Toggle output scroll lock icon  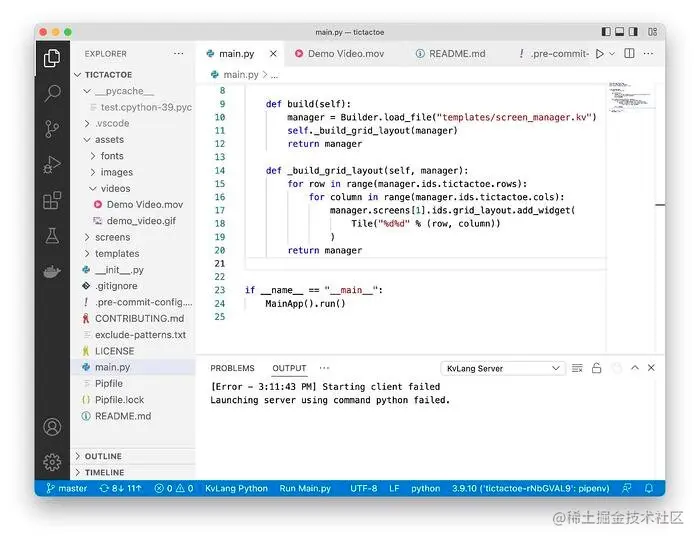596,368
